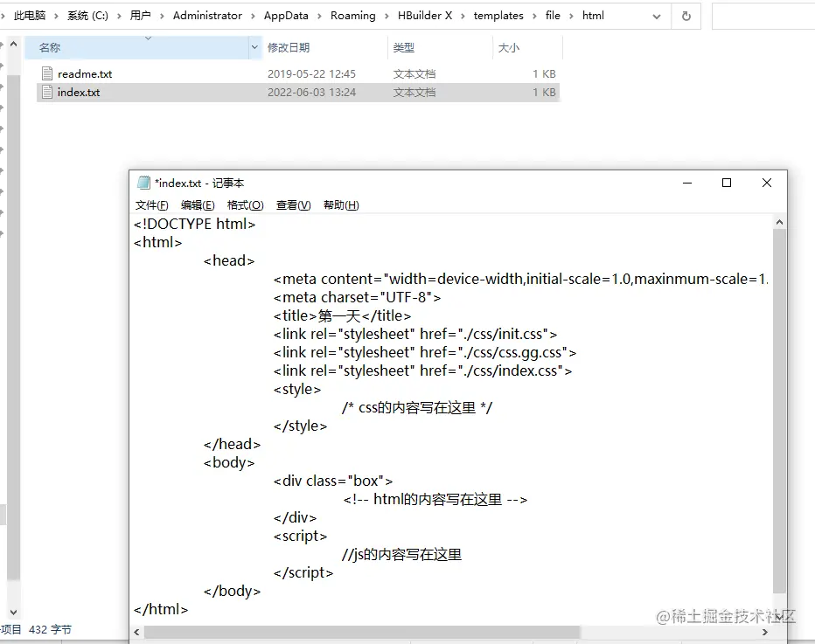
Task: Select the readme.txt file icon
Action: [x=46, y=73]
